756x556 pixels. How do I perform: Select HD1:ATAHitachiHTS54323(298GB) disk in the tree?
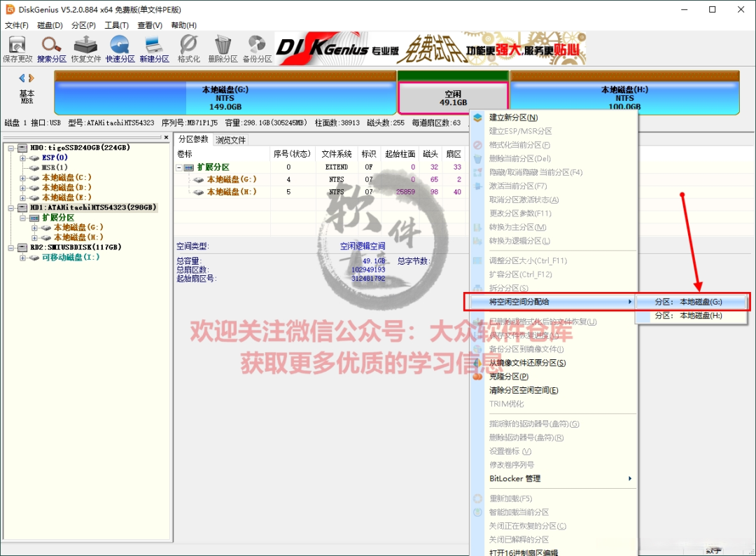point(93,207)
